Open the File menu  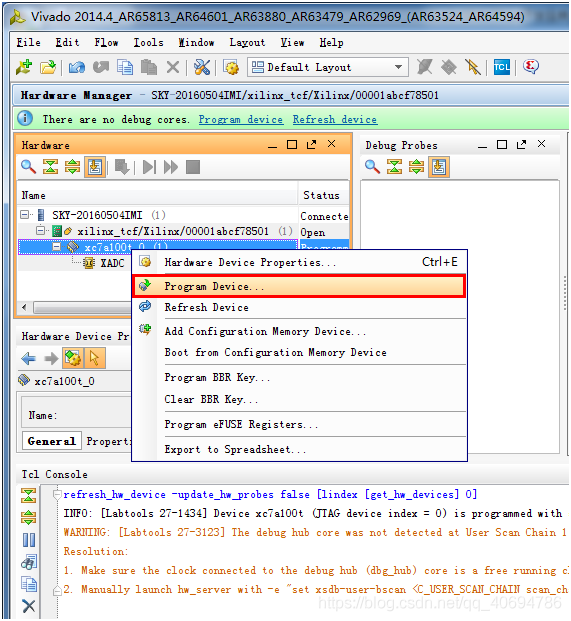point(29,42)
